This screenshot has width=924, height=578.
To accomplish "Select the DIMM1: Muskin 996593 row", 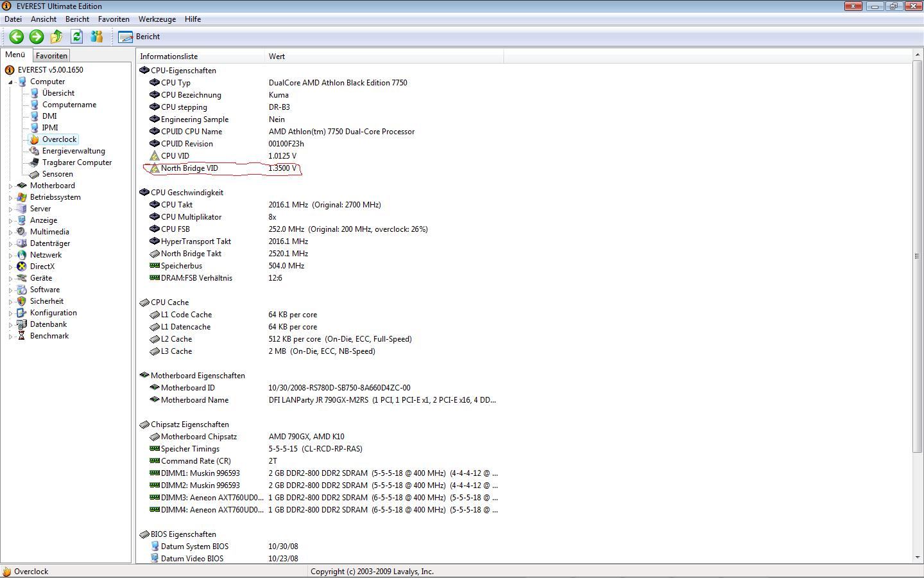I will pyautogui.click(x=321, y=473).
